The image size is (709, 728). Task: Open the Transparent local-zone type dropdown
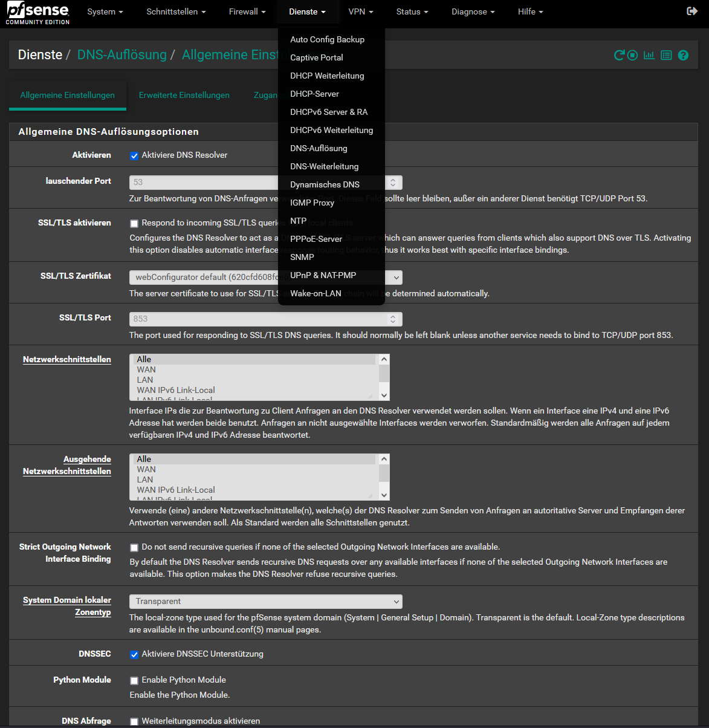[266, 602]
